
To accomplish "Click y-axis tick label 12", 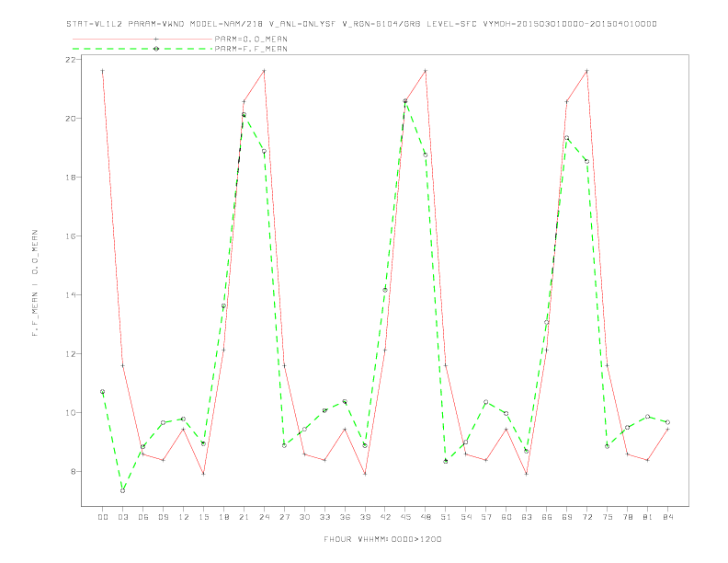I will 71,354.
